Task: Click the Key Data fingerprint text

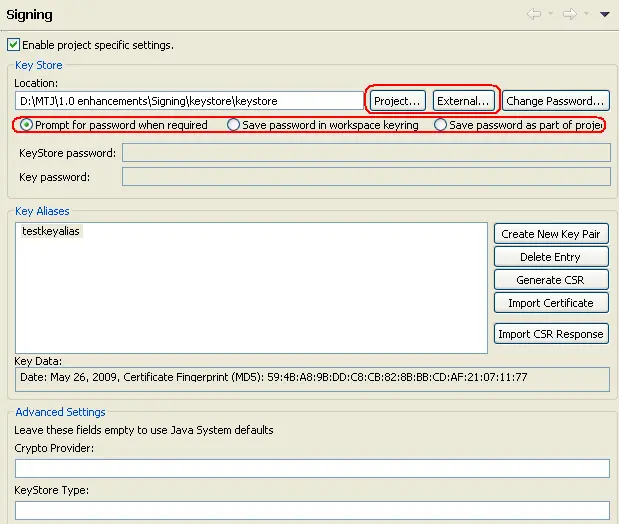Action: coord(274,377)
